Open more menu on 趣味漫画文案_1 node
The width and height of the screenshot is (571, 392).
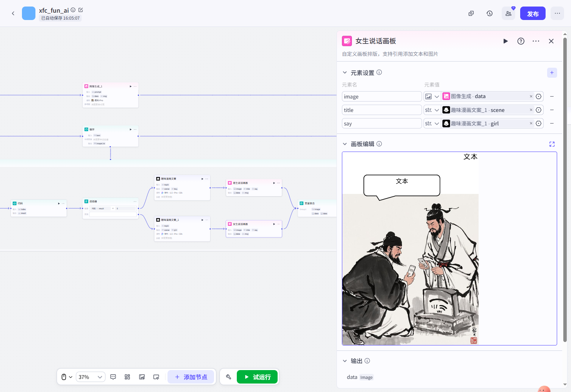207,220
